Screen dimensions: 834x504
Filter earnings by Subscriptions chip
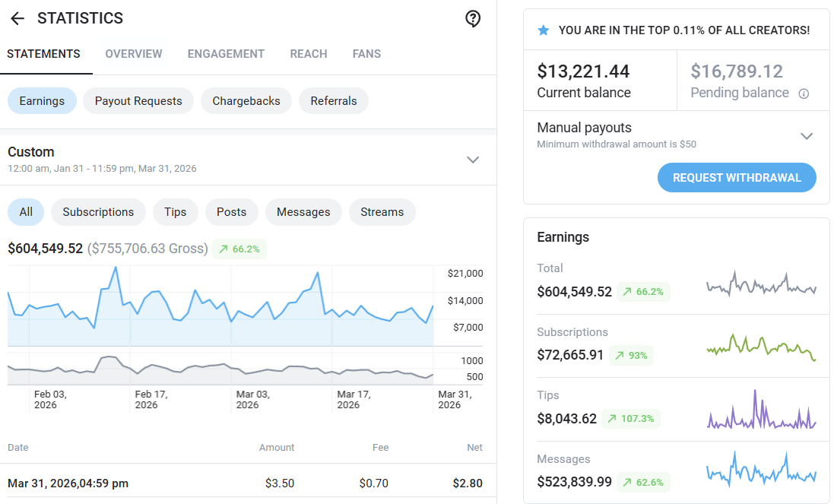[x=98, y=212]
